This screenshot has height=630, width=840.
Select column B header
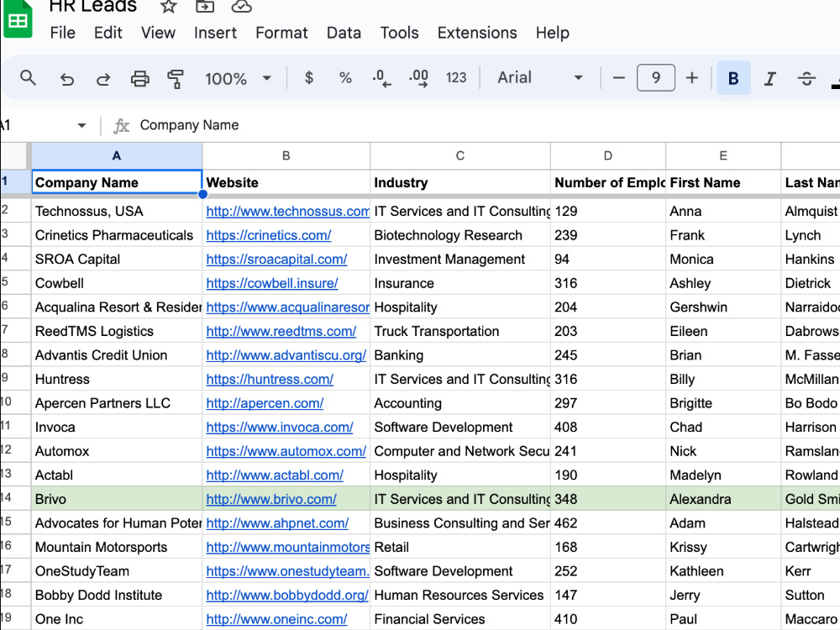286,156
